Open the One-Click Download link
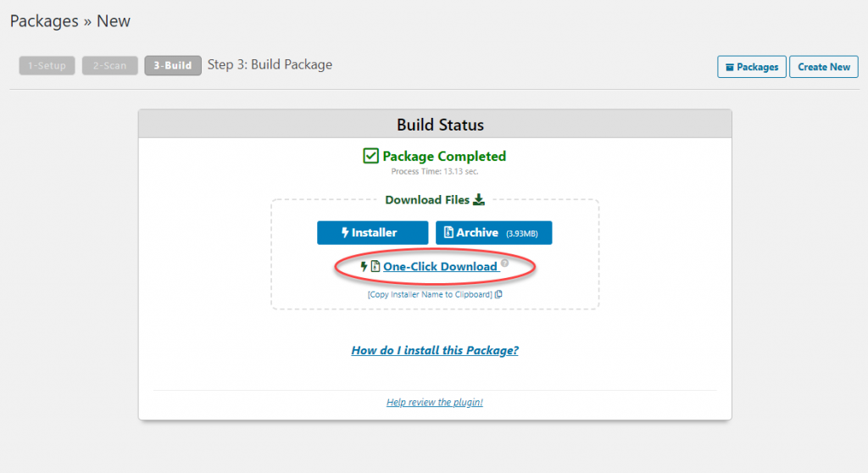The height and width of the screenshot is (473, 868). tap(440, 266)
